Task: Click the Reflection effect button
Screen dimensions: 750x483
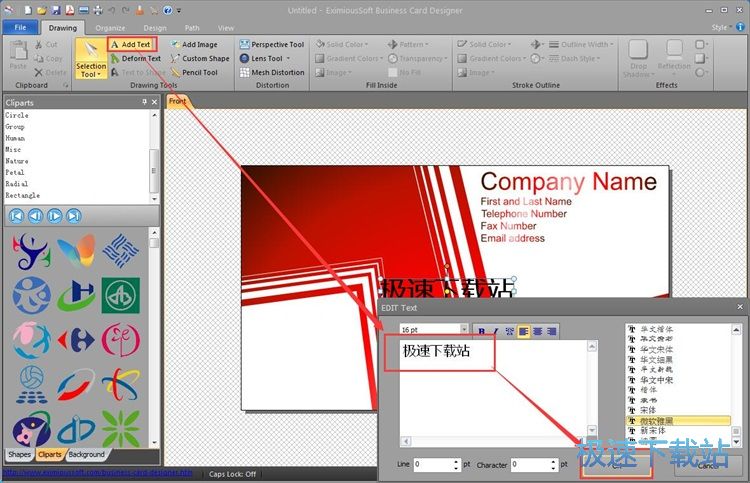Action: tap(674, 59)
